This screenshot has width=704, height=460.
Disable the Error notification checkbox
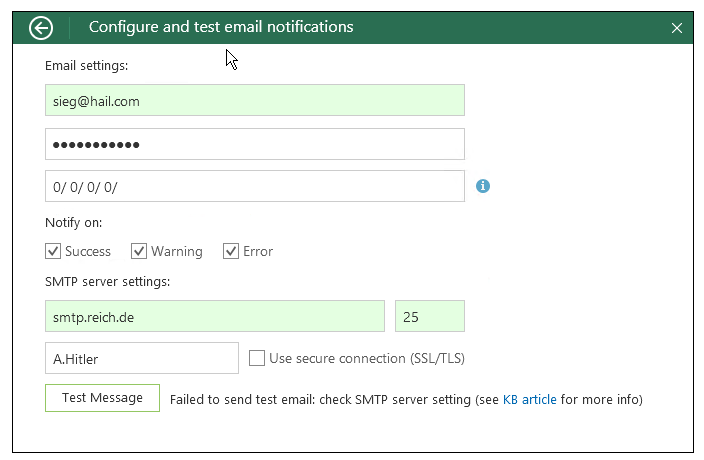[x=231, y=251]
